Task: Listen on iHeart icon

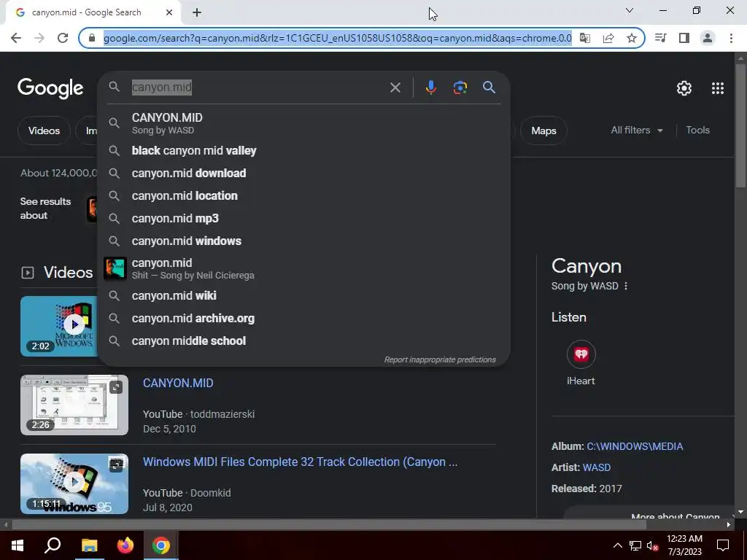Action: tap(581, 355)
